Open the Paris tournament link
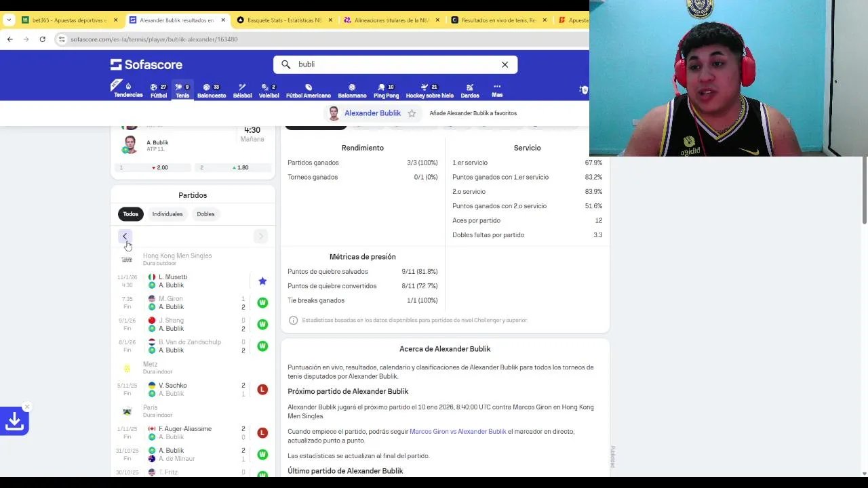 [x=150, y=407]
